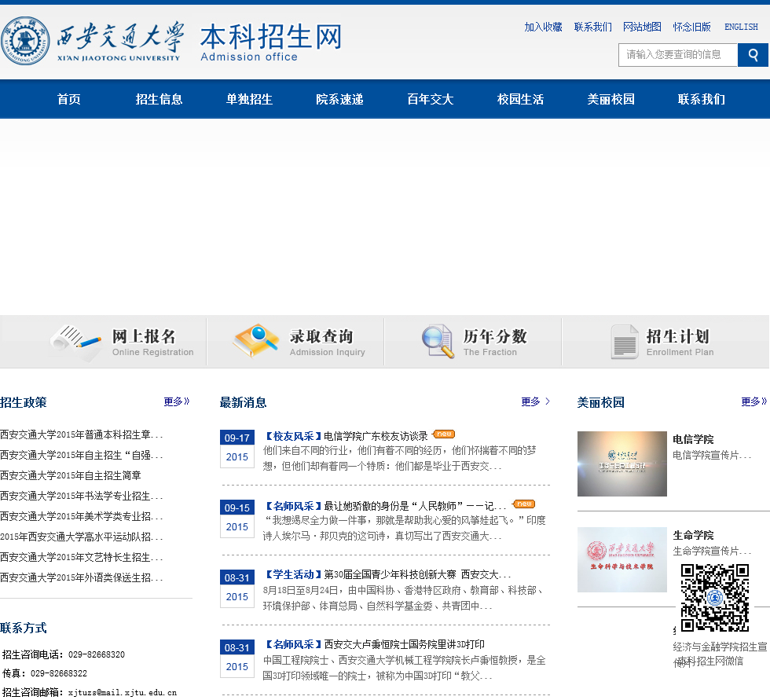This screenshot has height=700, width=770.
Task: Open 录取查询 Admission Inquiry icon
Action: point(256,340)
